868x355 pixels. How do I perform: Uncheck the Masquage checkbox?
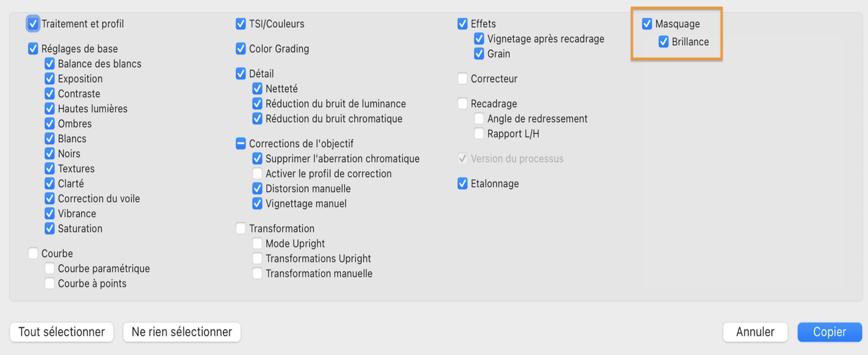[x=647, y=24]
